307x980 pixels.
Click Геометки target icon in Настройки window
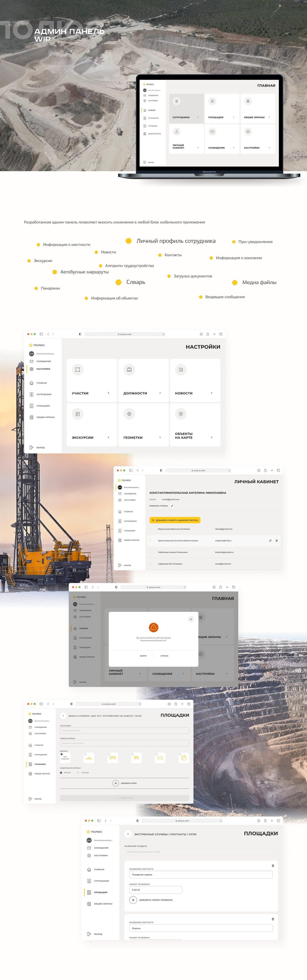129,414
